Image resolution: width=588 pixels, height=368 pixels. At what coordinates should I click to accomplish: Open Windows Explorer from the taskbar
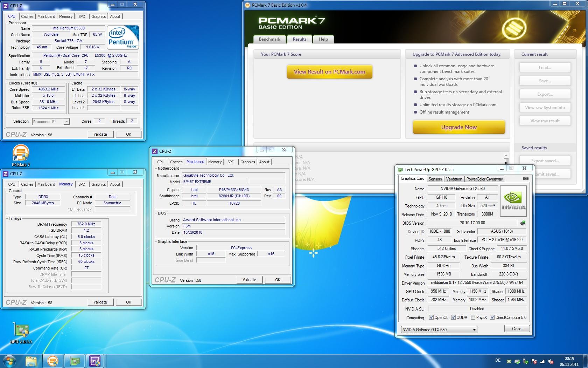(31, 361)
